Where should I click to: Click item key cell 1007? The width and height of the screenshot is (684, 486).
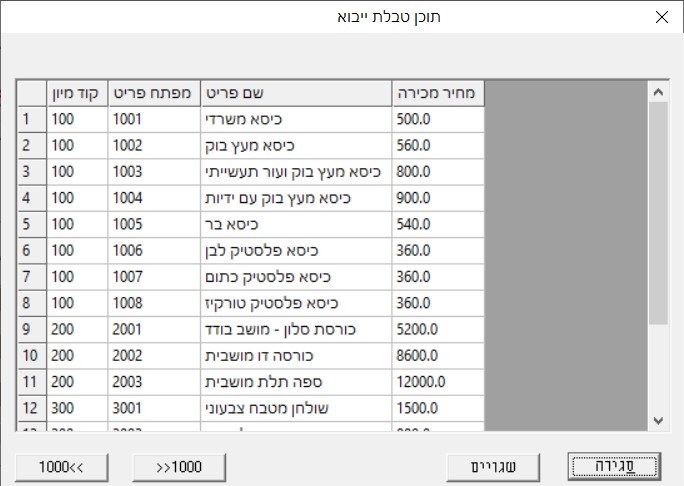(154, 277)
